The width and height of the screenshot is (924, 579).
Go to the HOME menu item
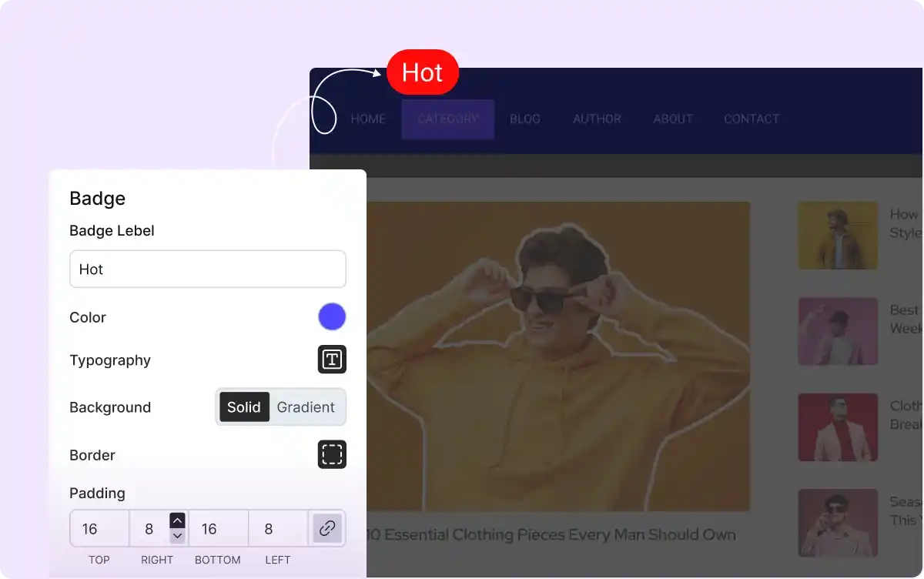point(368,119)
